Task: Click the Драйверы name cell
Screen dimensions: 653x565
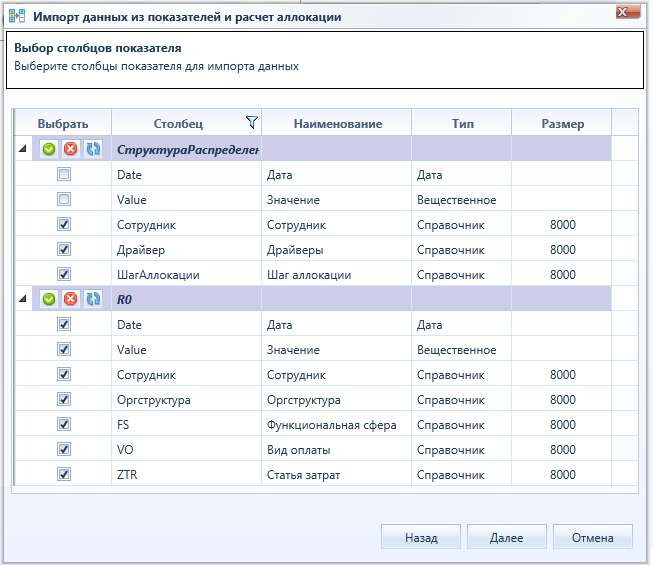Action: tap(336, 249)
